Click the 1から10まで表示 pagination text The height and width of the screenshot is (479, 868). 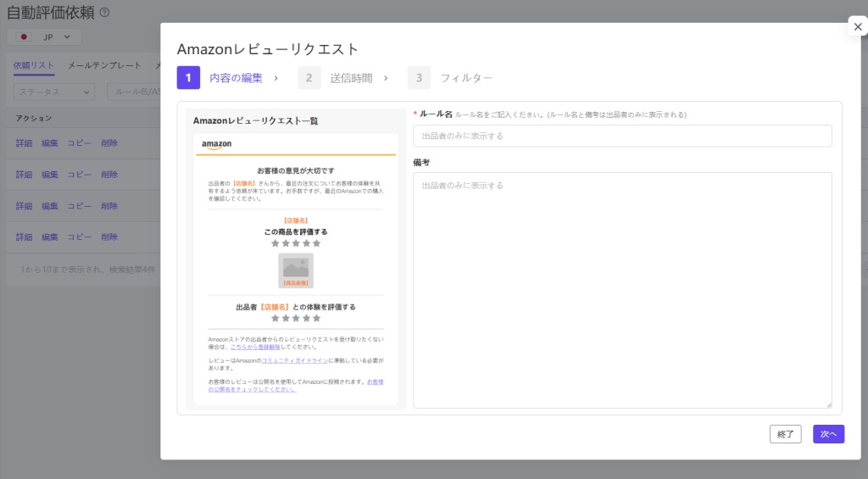click(87, 270)
